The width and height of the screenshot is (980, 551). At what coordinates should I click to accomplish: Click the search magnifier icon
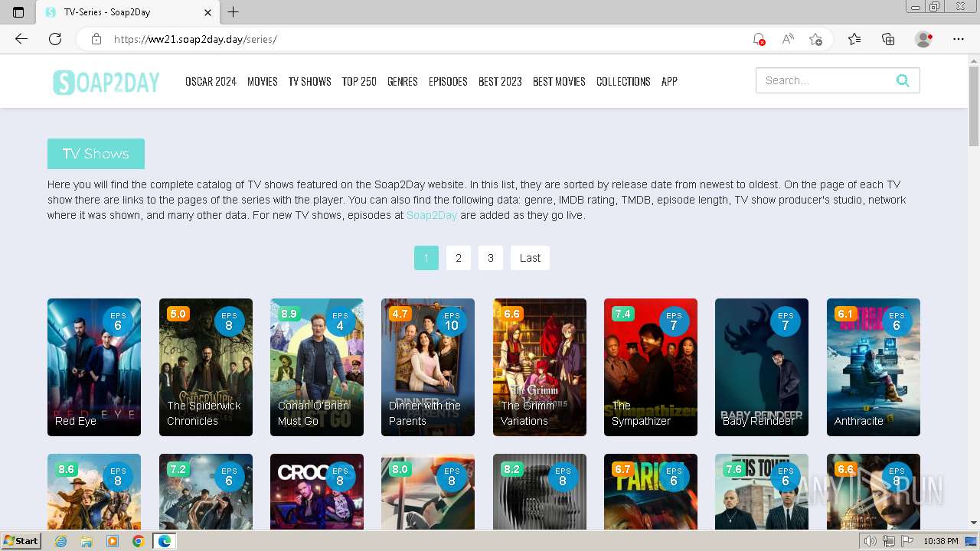point(903,80)
